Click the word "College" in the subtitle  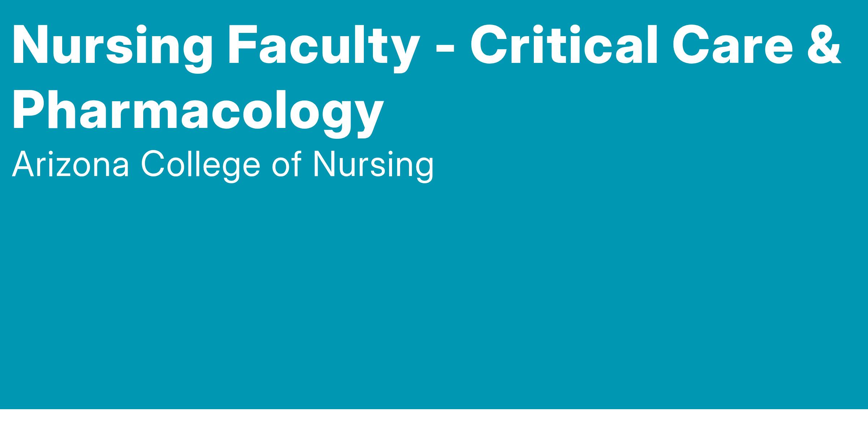[x=201, y=165]
